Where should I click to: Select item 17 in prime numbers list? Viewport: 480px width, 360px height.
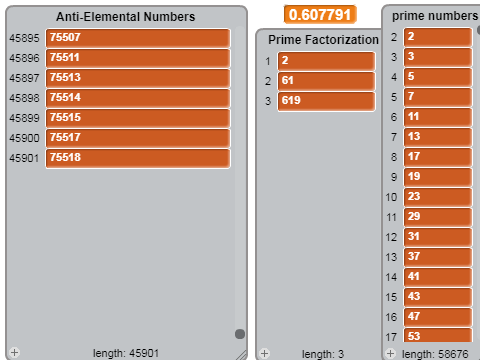click(x=438, y=157)
